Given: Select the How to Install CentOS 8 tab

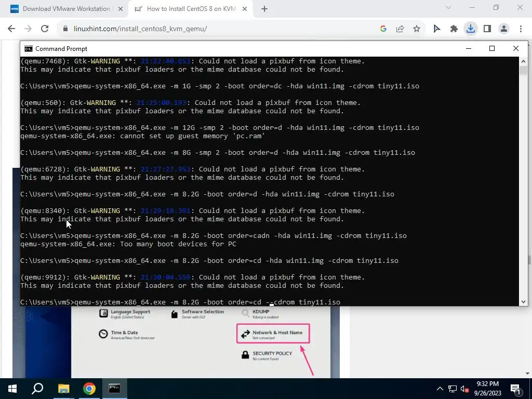Looking at the screenshot, I should 191,9.
